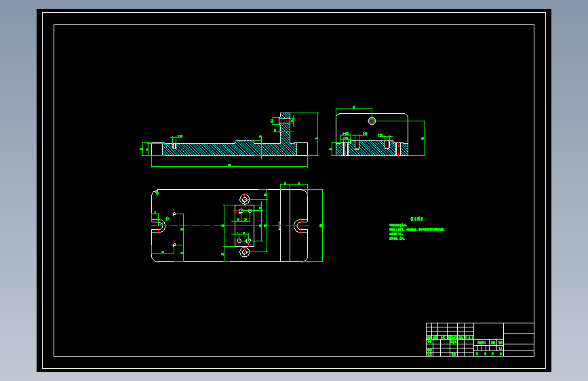Click the red horizontal centerline in plan view
This screenshot has width=588, height=381.
pos(229,225)
